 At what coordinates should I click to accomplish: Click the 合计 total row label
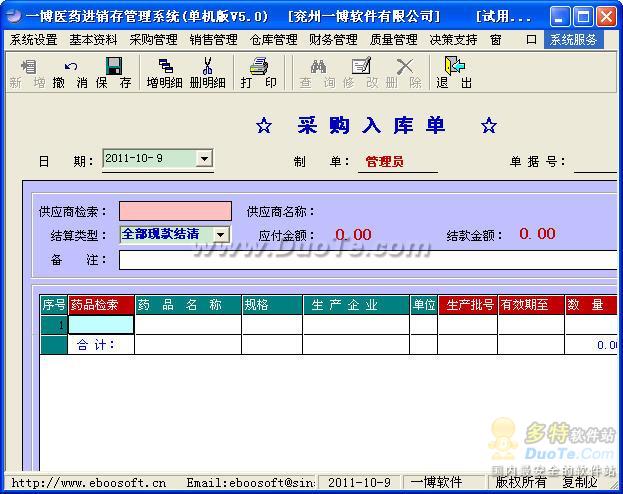click(95, 345)
